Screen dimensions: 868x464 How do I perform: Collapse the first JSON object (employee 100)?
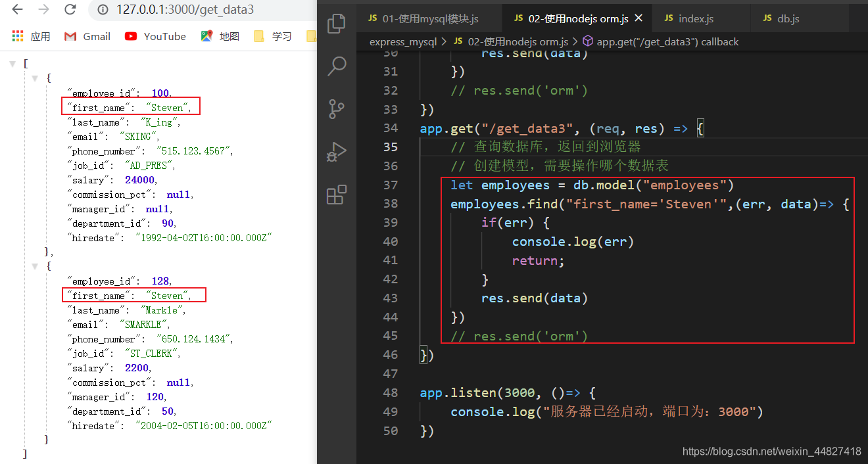point(36,78)
